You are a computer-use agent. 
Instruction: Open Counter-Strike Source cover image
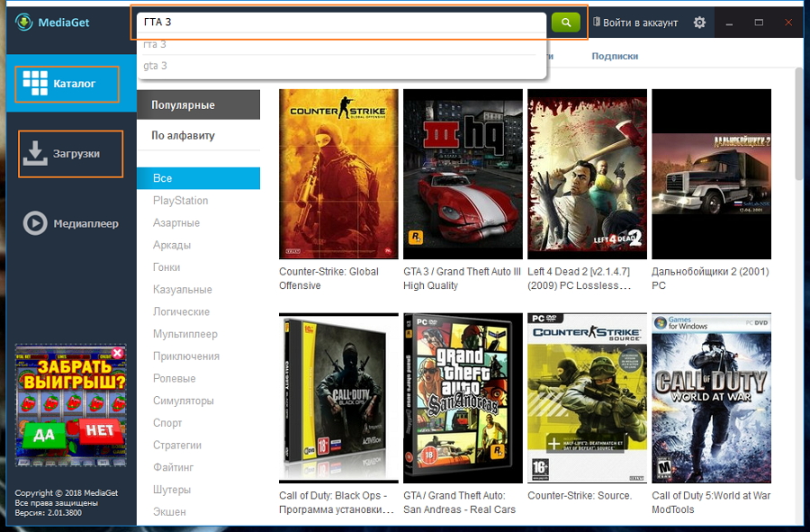coord(587,398)
